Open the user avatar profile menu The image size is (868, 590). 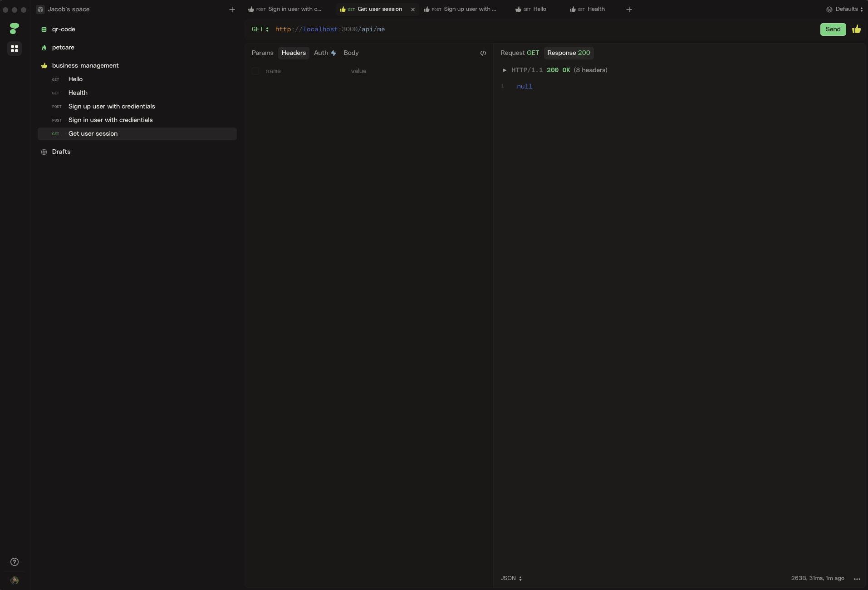tap(15, 580)
